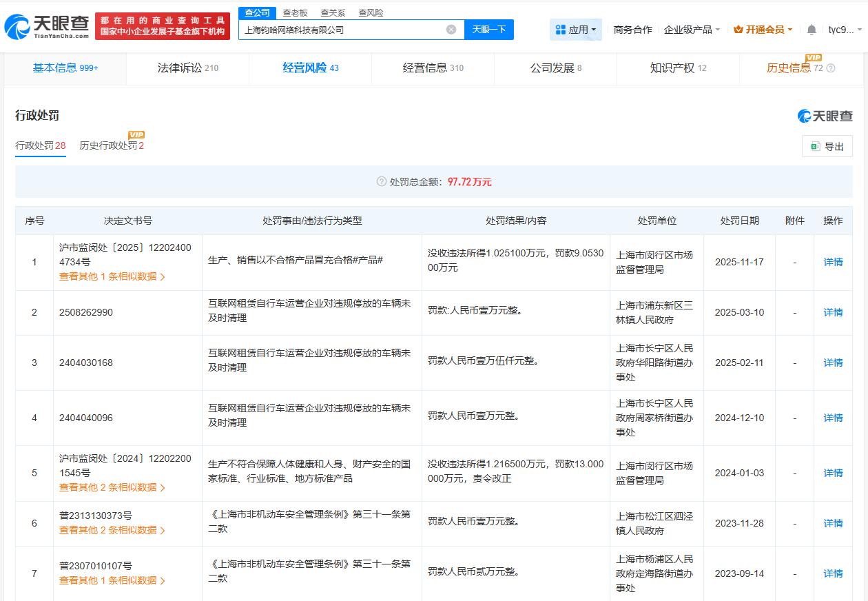Open the 历史行政处罚 sub-tab
Viewport: 868px width, 601px height.
[x=111, y=145]
